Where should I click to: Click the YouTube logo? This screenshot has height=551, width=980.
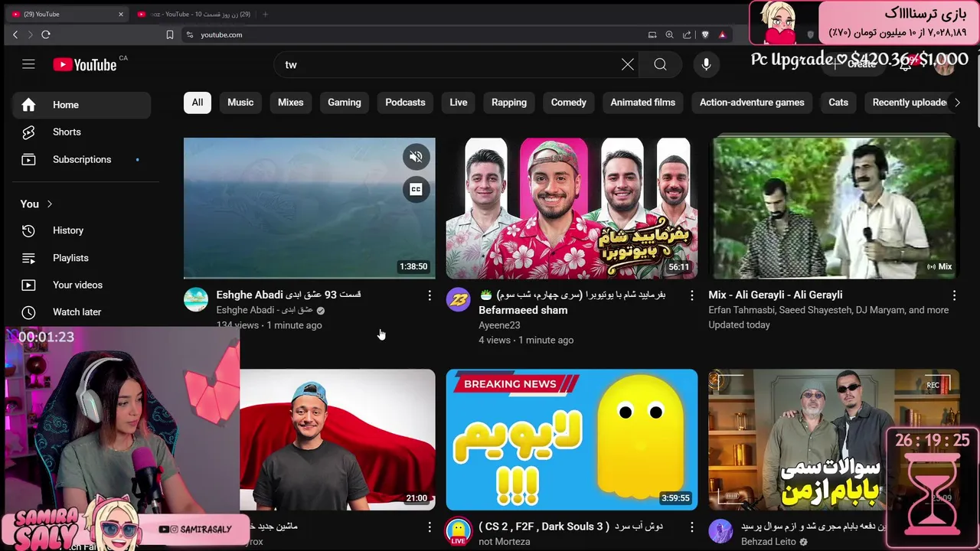85,65
